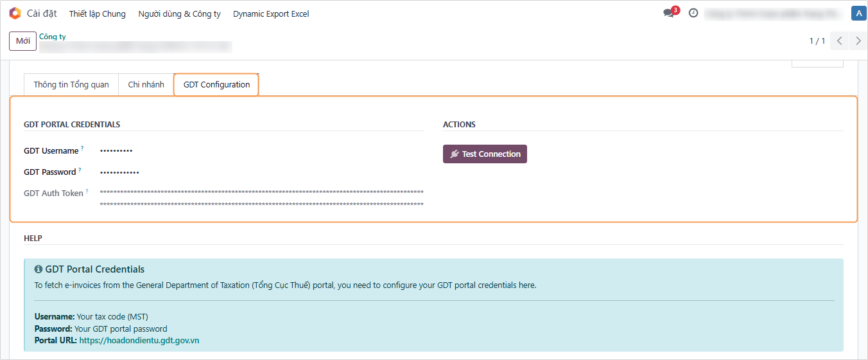Image resolution: width=868 pixels, height=360 pixels.
Task: Click the Công ty breadcrumb link
Action: click(53, 37)
